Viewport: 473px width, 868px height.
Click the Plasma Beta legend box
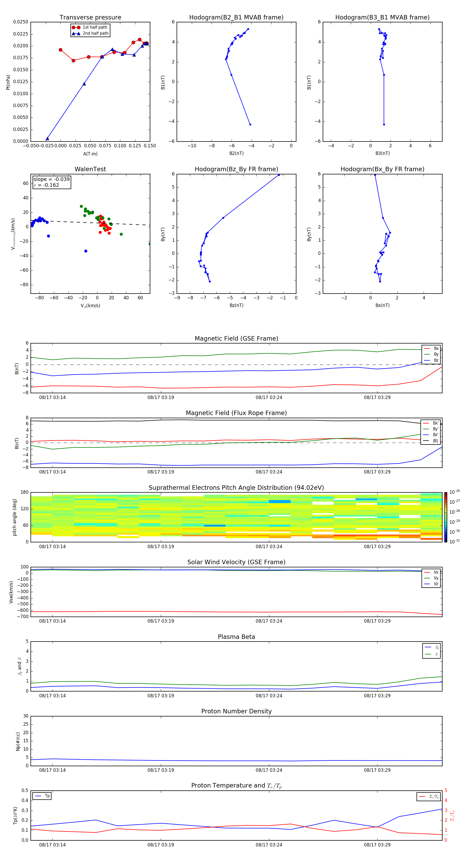[431, 651]
